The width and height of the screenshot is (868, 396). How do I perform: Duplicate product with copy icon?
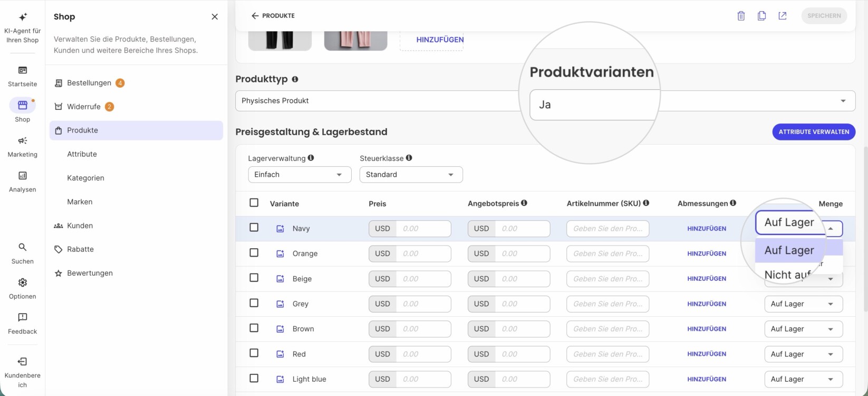[x=761, y=16]
